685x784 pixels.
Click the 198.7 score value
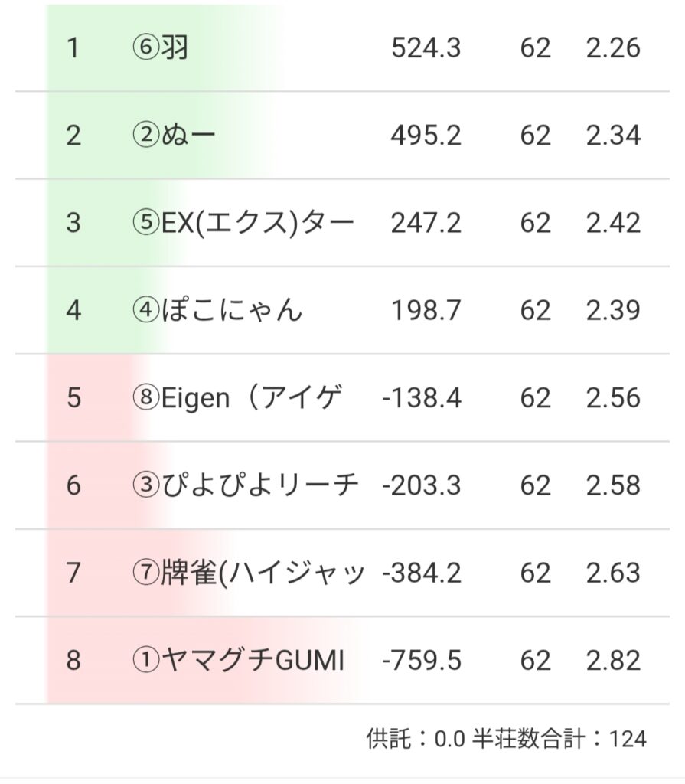[x=426, y=310]
